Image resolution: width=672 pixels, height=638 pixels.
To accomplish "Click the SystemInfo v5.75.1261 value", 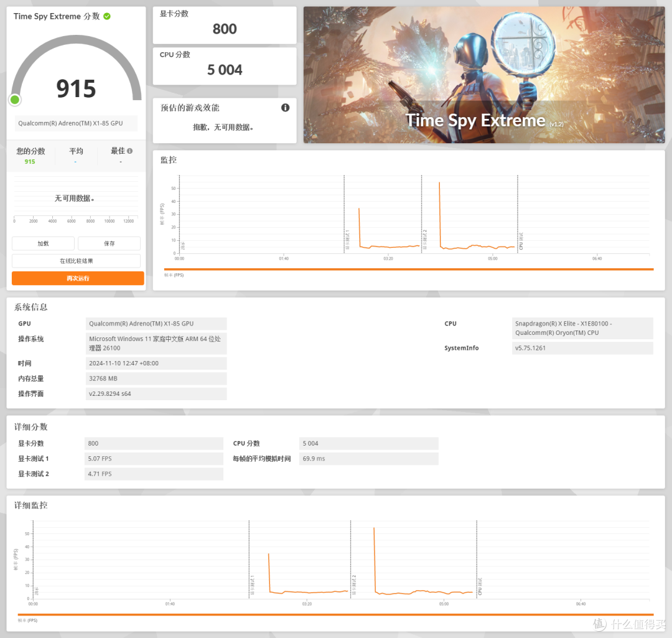I will [582, 348].
